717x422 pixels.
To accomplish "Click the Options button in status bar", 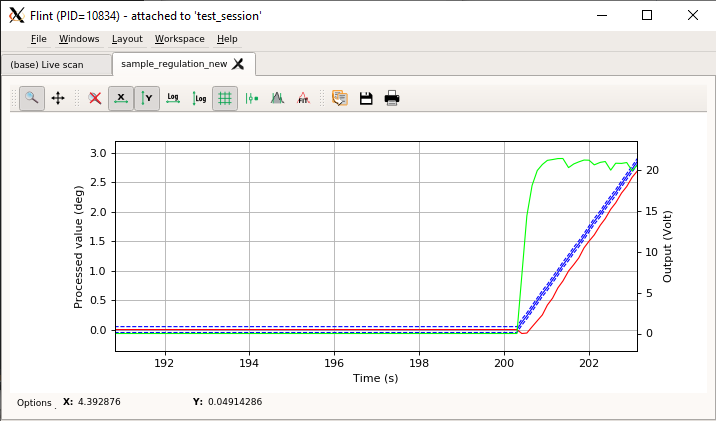I will tap(34, 403).
